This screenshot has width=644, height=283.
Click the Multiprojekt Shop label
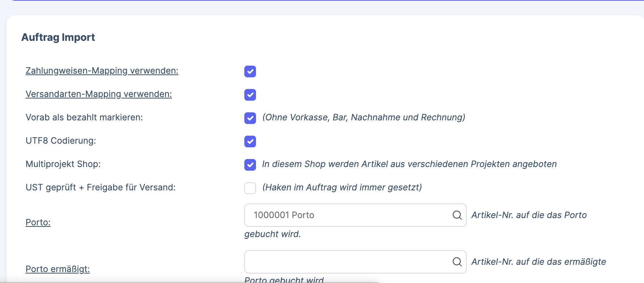coord(63,164)
